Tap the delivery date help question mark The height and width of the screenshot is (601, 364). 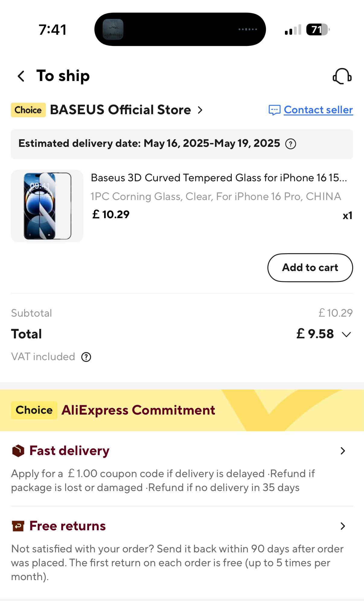click(x=291, y=144)
